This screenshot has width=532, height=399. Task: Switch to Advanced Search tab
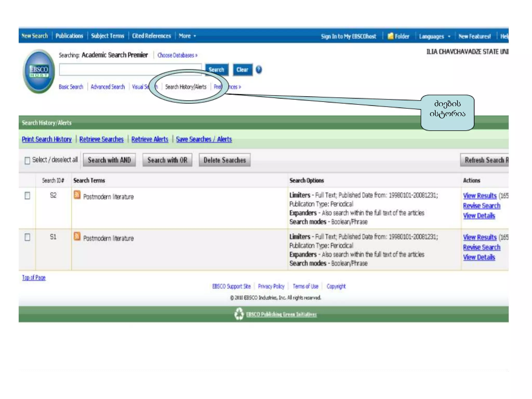click(108, 87)
